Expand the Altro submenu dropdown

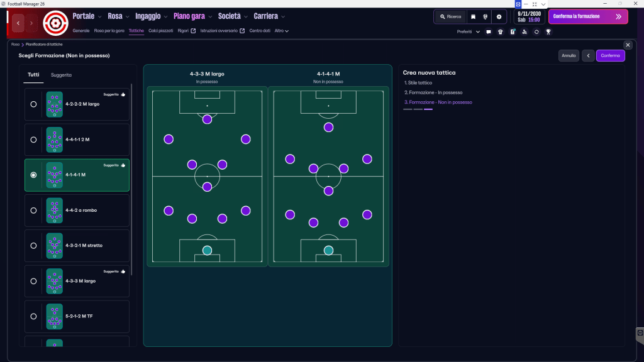(282, 31)
